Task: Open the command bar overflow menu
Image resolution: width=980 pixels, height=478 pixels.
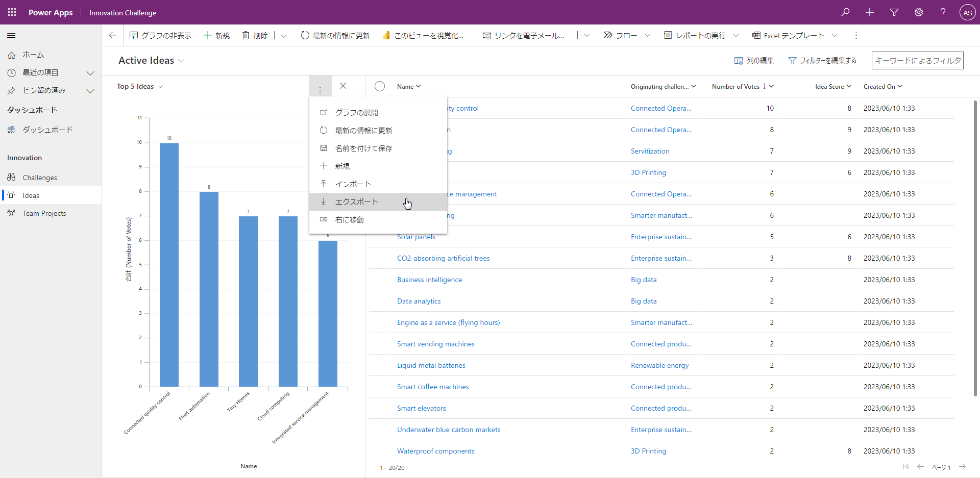Action: 856,35
